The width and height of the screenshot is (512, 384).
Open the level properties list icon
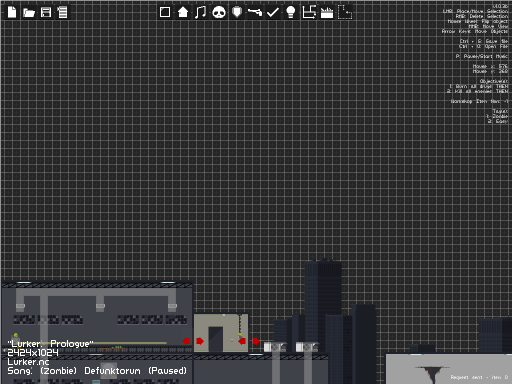(x=62, y=12)
